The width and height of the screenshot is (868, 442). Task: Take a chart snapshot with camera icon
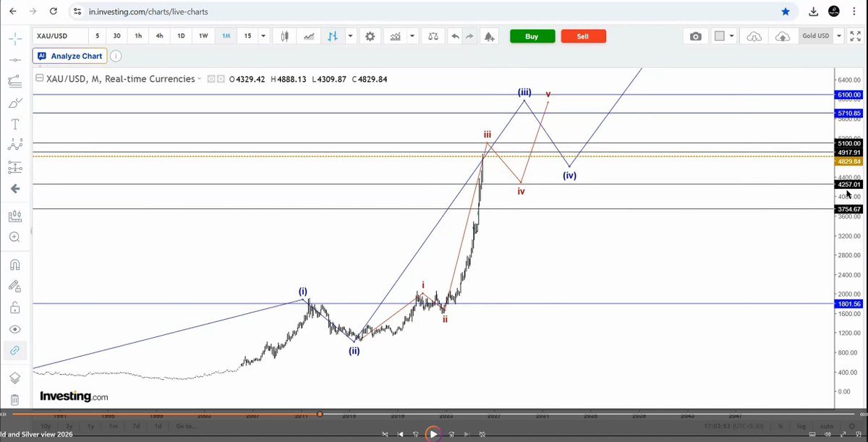(x=696, y=36)
